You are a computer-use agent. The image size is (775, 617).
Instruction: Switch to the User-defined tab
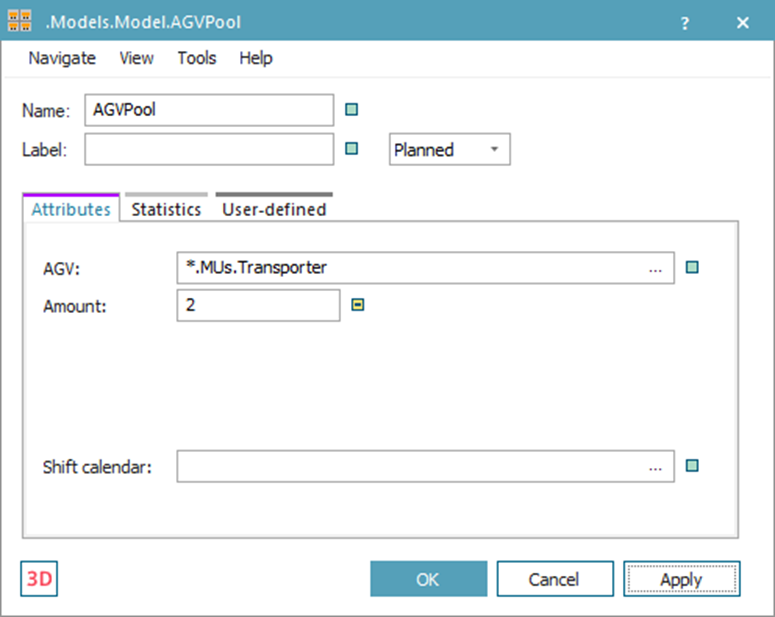[x=274, y=209]
